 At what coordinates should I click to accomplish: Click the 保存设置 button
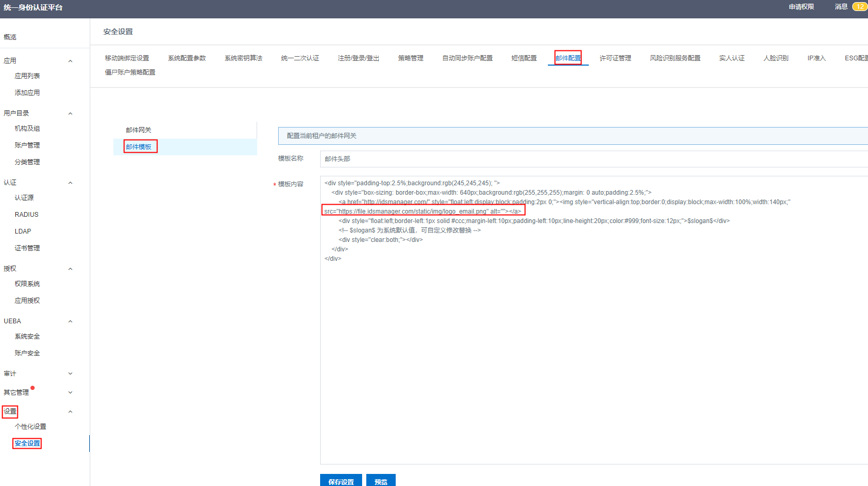pyautogui.click(x=341, y=481)
